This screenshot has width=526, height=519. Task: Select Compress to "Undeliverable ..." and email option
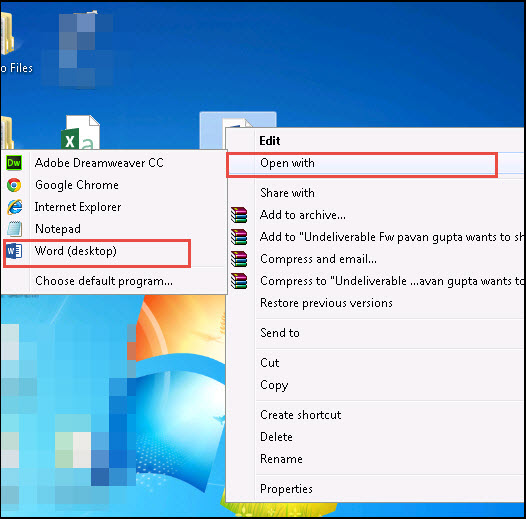[375, 281]
